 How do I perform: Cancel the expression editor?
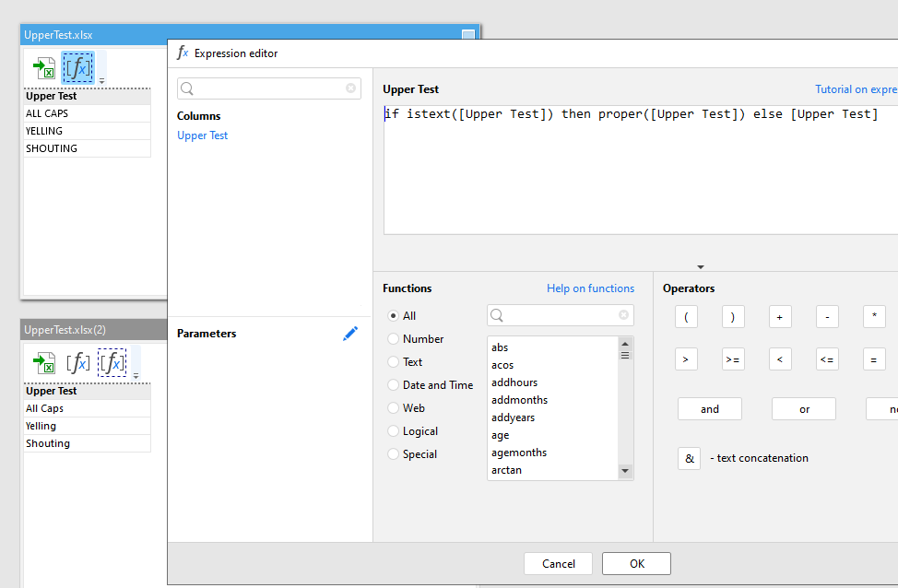pyautogui.click(x=559, y=563)
